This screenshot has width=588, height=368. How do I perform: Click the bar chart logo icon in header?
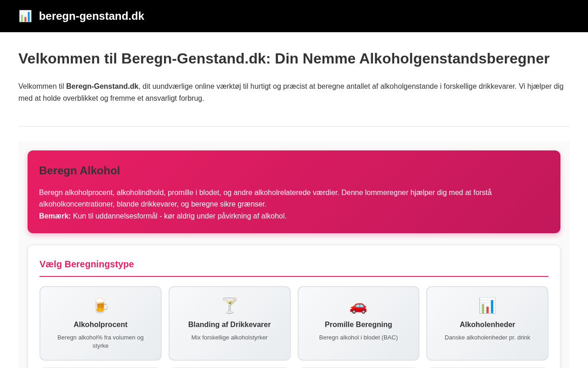(25, 16)
